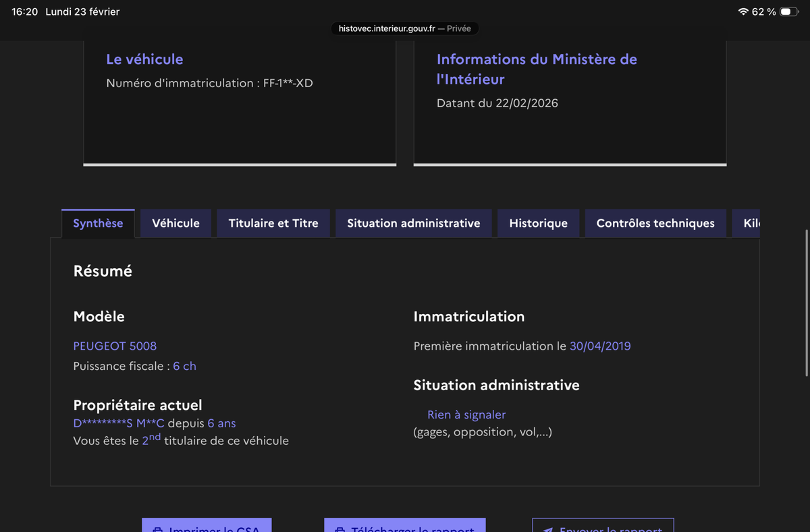Select the Synthèse tab
810x532 pixels.
point(98,223)
